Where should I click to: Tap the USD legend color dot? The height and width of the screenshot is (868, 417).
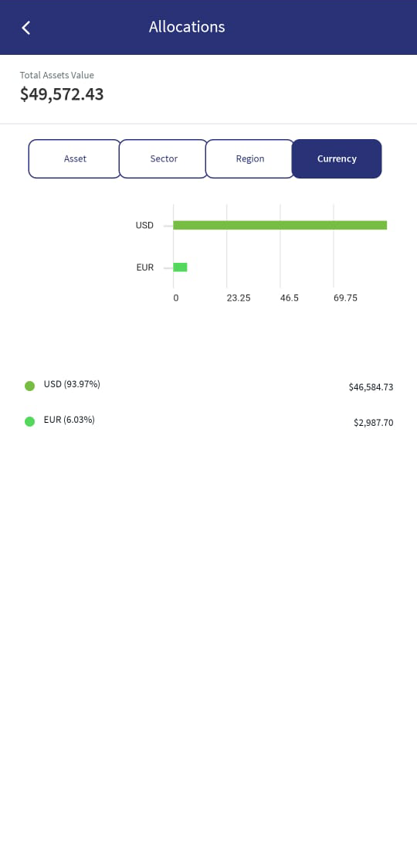[x=30, y=386]
